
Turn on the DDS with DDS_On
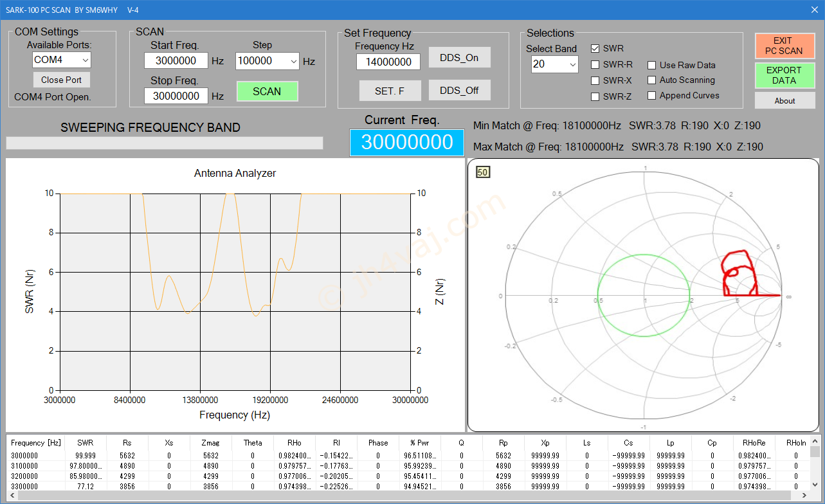coord(459,57)
